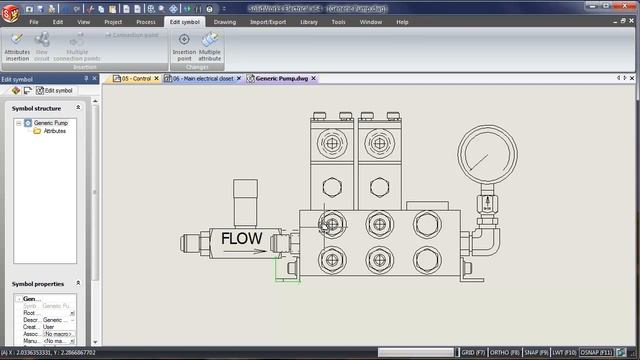
Task: Click Connection point in the ribbon
Action: point(131,36)
